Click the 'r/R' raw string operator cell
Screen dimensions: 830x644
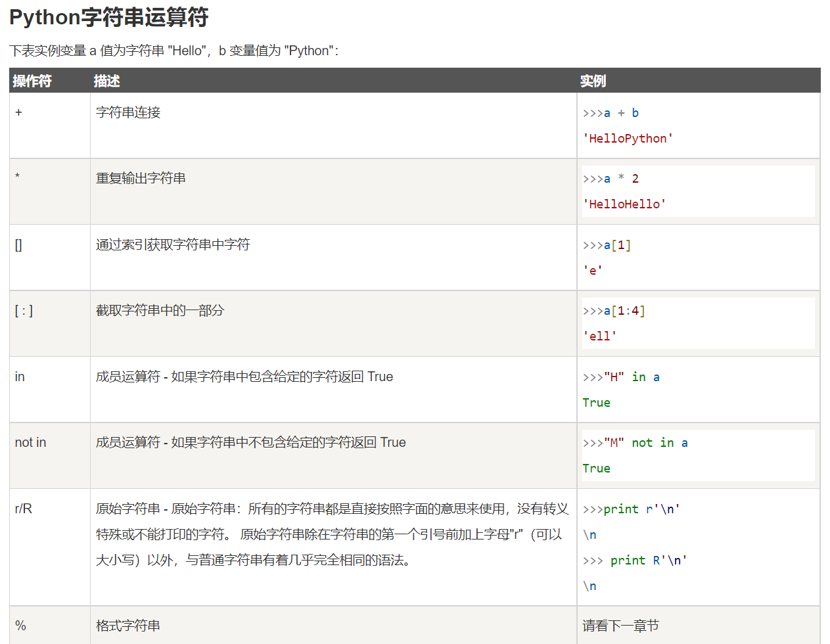click(x=50, y=547)
